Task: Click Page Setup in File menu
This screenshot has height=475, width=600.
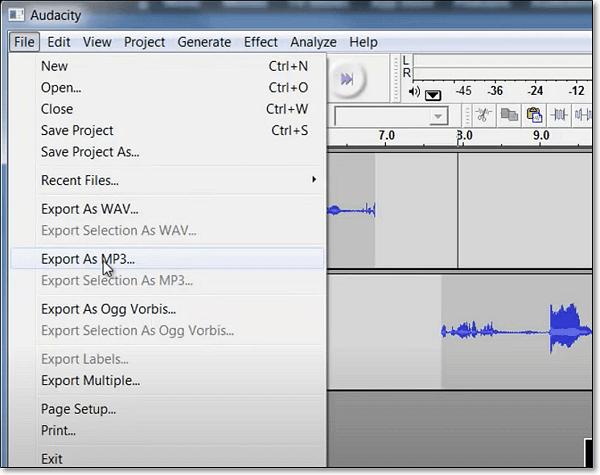Action: pyautogui.click(x=78, y=409)
